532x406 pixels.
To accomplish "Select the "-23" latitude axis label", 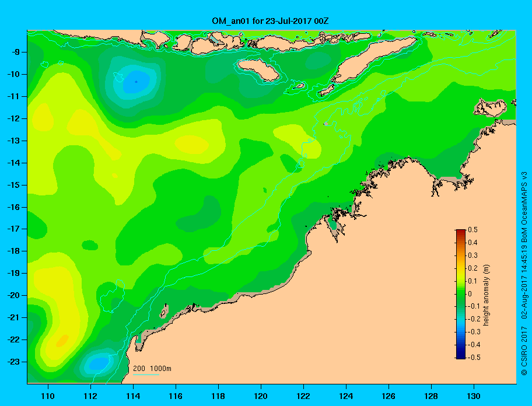I will click(x=14, y=362).
